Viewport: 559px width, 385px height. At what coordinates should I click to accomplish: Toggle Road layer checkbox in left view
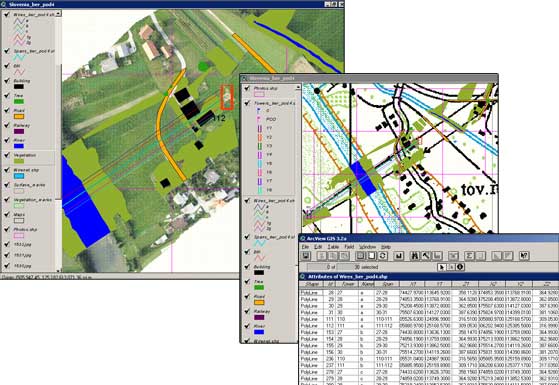pos(6,111)
